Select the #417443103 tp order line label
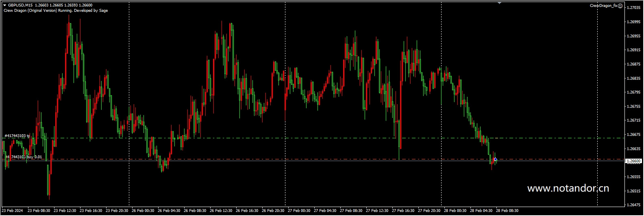Image resolution: width=644 pixels, height=216 pixels. (x=17, y=136)
